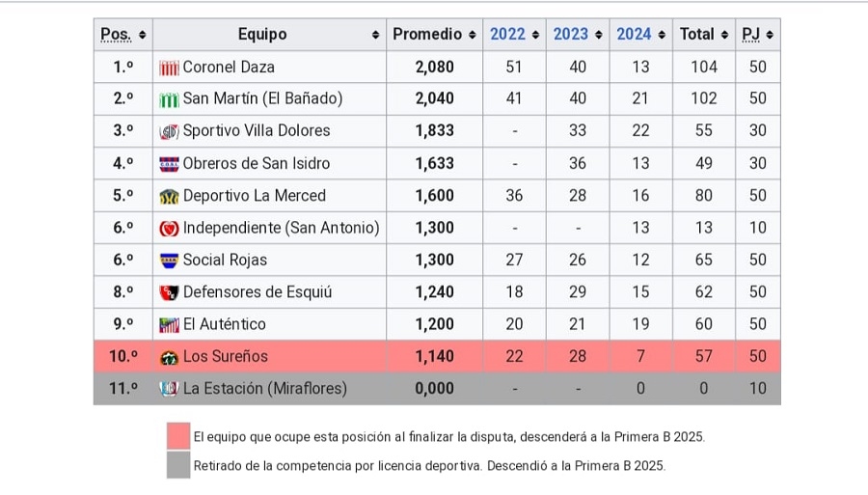This screenshot has width=868, height=495.
Task: Open the El Auténtico team link
Action: (224, 324)
